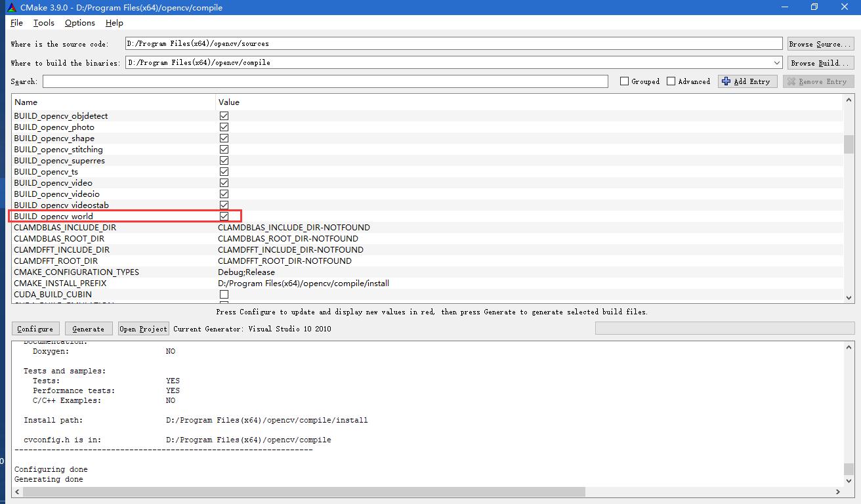Uncheck BUILD_opencv_ts checkbox
Screen dimensions: 861x504
click(x=224, y=172)
